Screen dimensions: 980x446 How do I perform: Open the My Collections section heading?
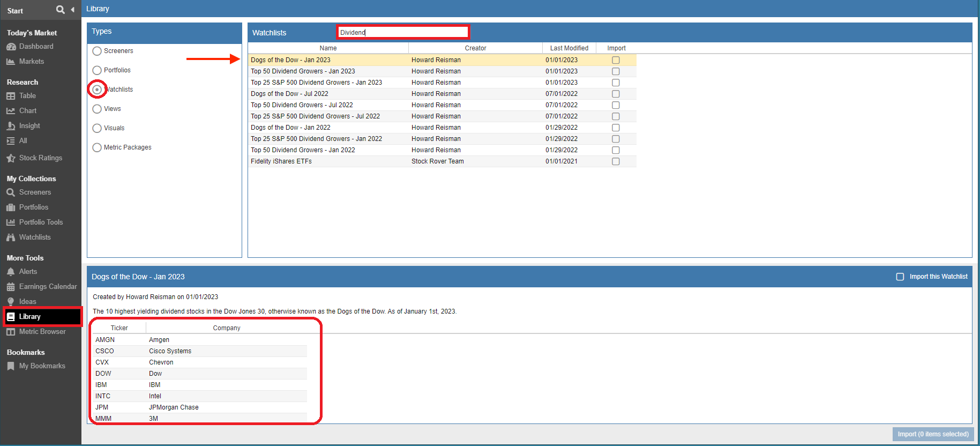pos(31,179)
